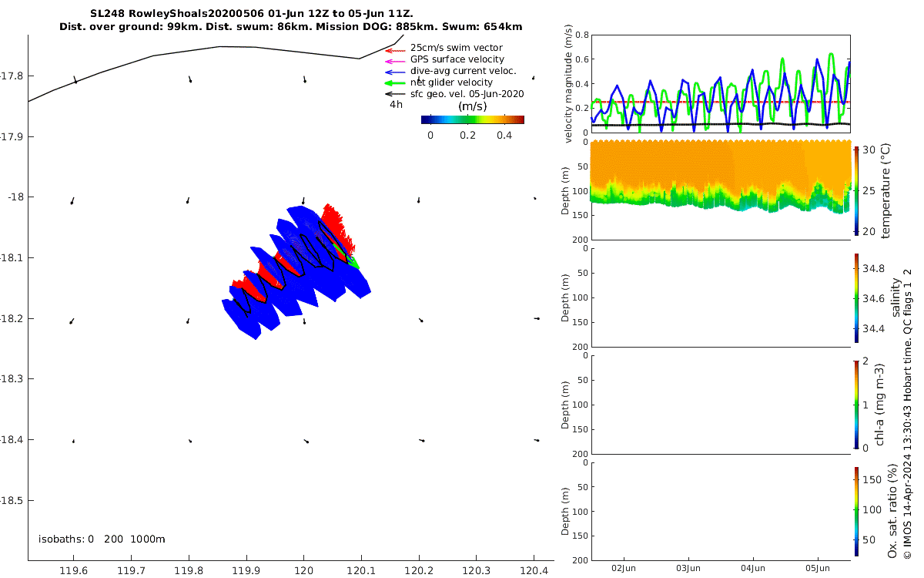Select the 'GPS surface velocity' legend text
Image resolution: width=924 pixels, height=578 pixels.
click(457, 59)
